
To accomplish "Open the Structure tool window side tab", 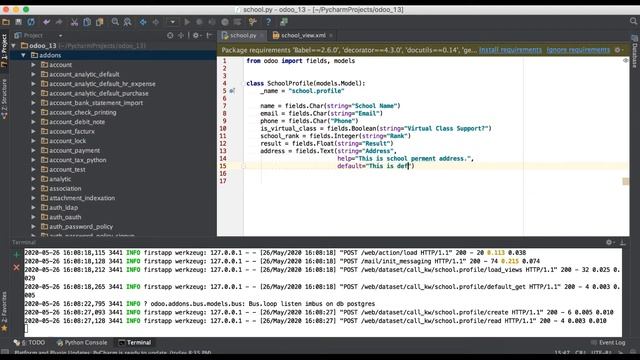I will pos(4,99).
